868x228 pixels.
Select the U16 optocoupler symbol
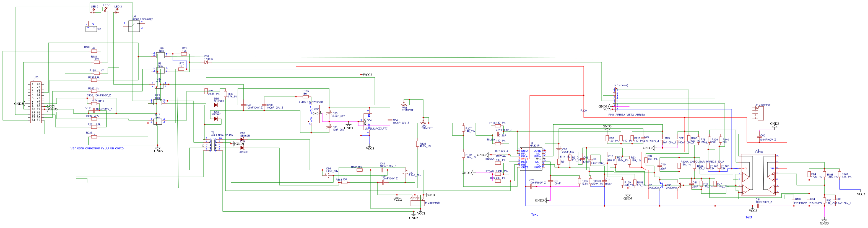(161, 55)
